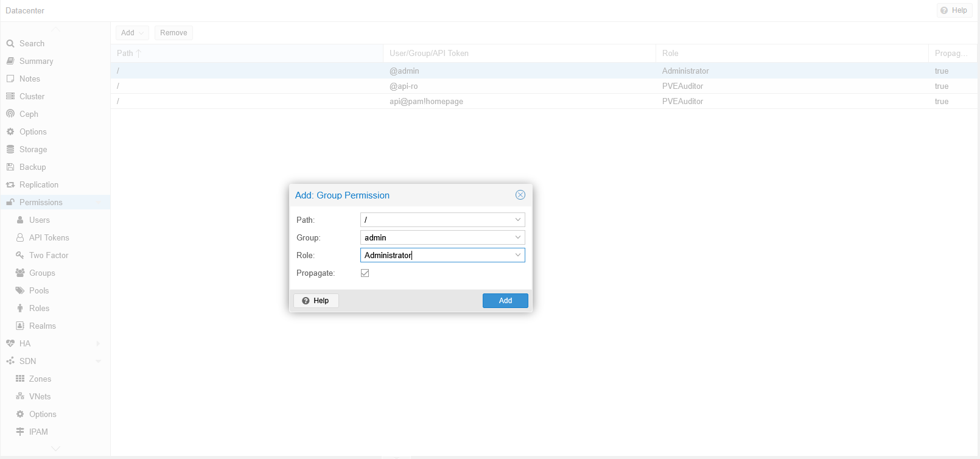Viewport: 980px width, 459px height.
Task: Click the Remove button in toolbar
Action: coord(173,33)
